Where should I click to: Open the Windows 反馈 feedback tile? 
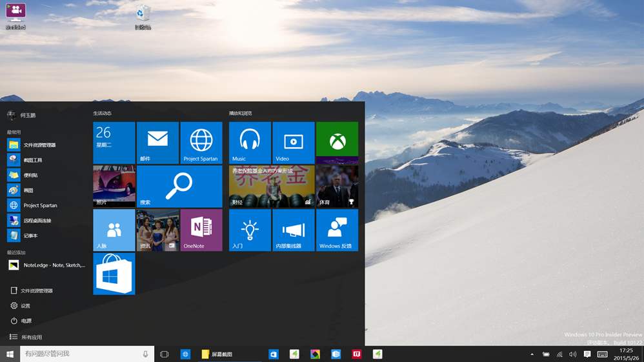(337, 230)
